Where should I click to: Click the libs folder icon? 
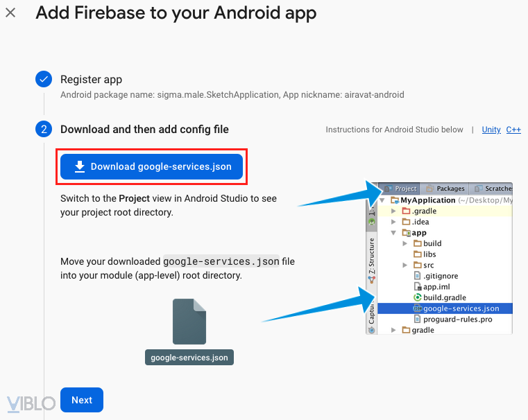[418, 254]
